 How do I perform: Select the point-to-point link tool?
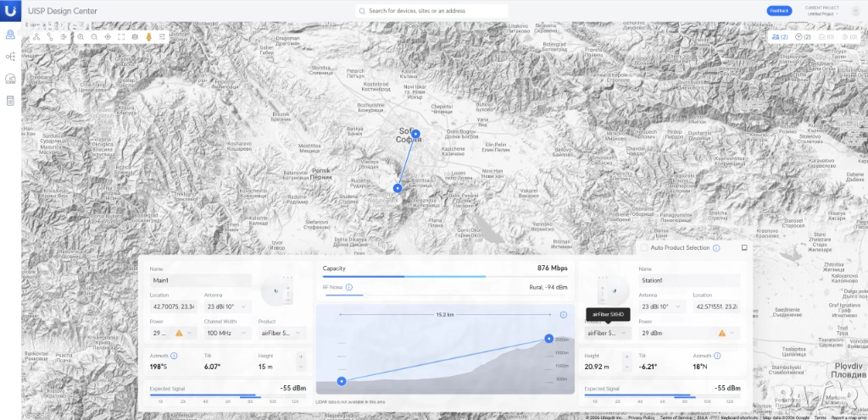click(50, 37)
